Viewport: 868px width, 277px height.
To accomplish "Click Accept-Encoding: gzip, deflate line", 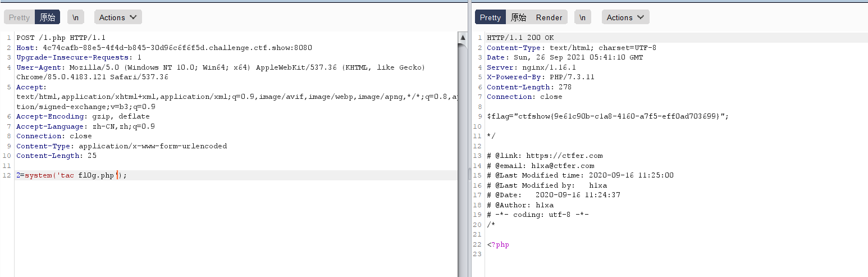I will [83, 116].
